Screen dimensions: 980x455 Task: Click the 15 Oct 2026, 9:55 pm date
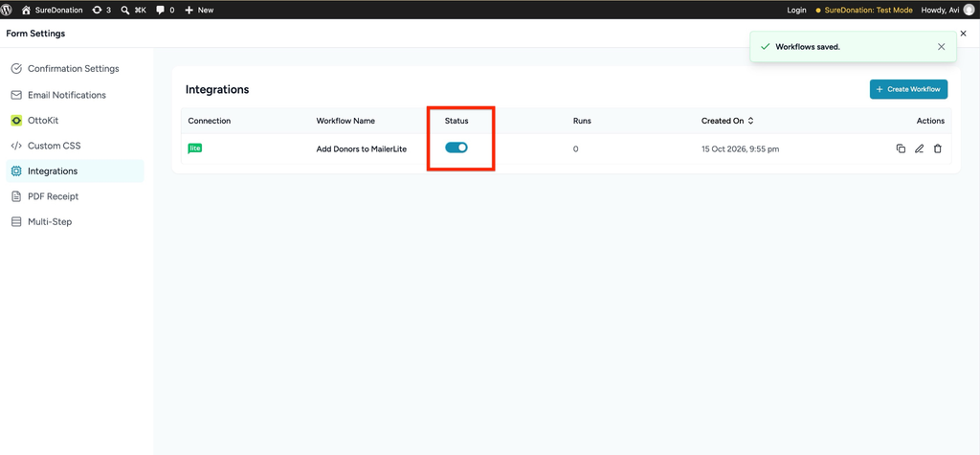[740, 149]
